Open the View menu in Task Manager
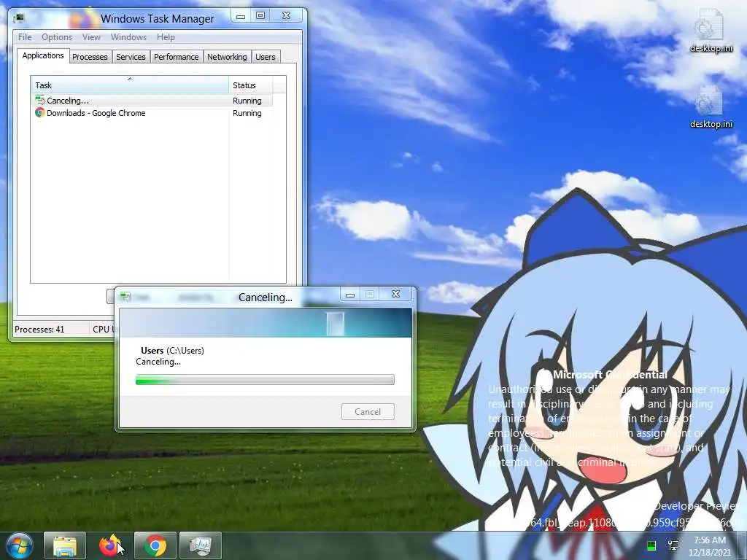Viewport: 747px width, 560px height. click(91, 37)
